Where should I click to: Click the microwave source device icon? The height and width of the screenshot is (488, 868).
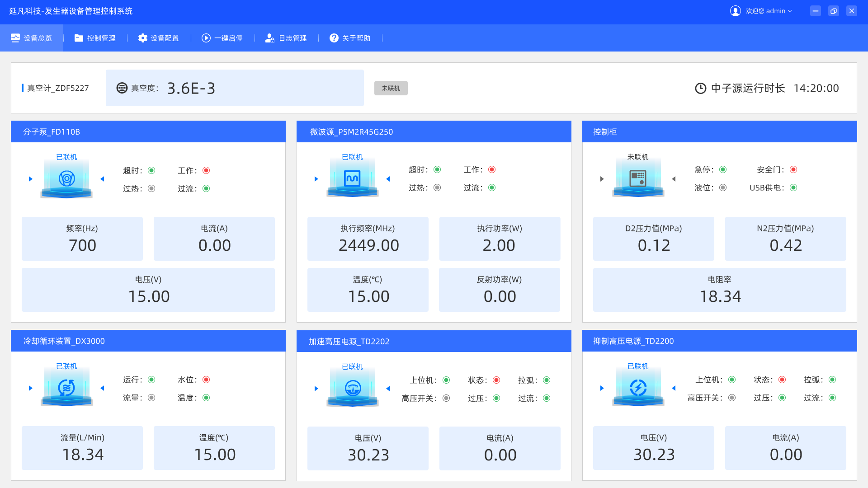point(352,179)
